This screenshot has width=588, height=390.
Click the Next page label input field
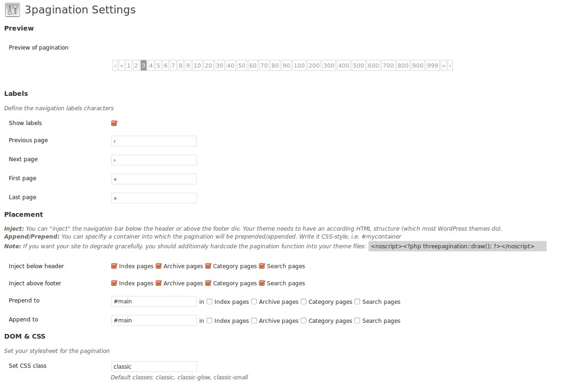pos(154,160)
